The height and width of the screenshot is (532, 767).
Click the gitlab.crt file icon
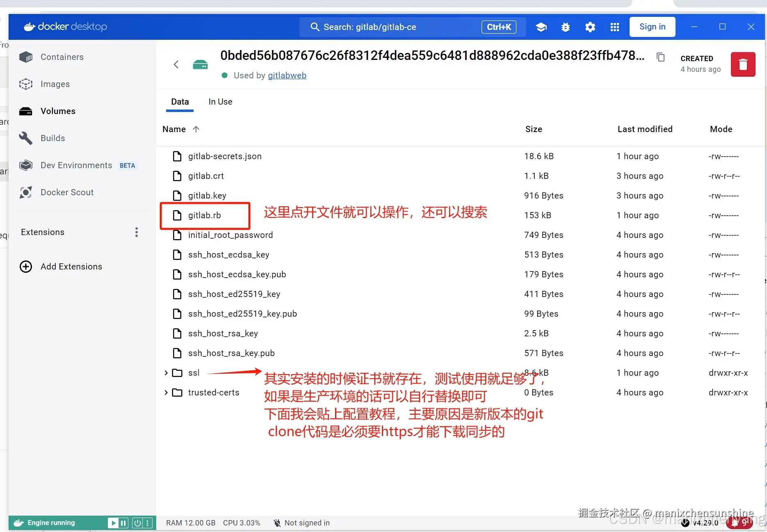click(177, 176)
